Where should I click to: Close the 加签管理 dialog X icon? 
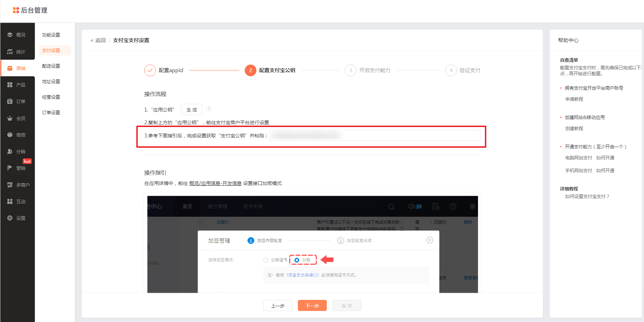pyautogui.click(x=430, y=240)
